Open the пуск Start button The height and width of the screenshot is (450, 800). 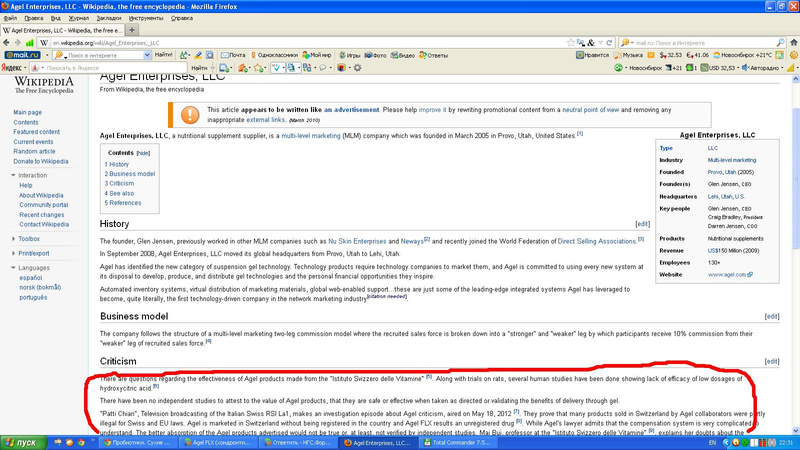23,442
